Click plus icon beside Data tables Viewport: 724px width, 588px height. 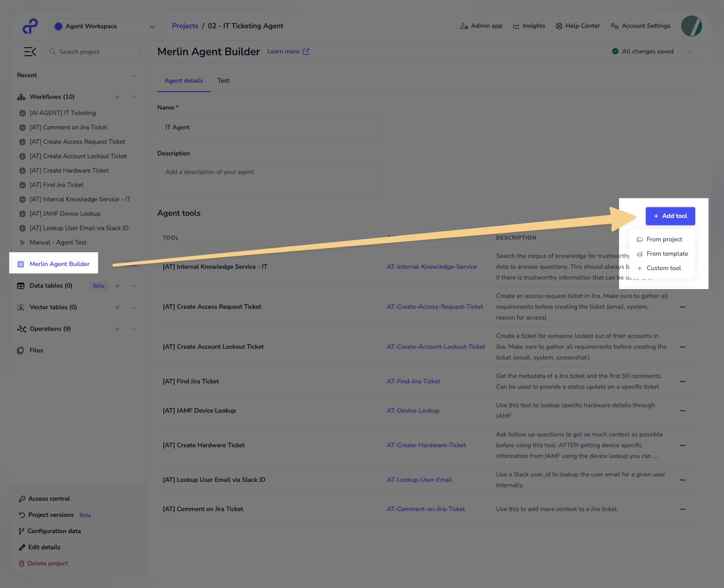(117, 286)
